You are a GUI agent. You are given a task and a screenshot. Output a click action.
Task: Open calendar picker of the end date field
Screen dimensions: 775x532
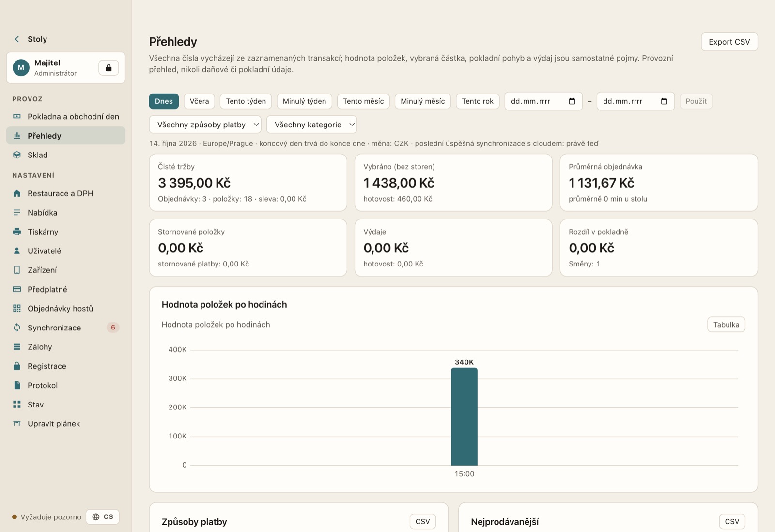point(664,101)
